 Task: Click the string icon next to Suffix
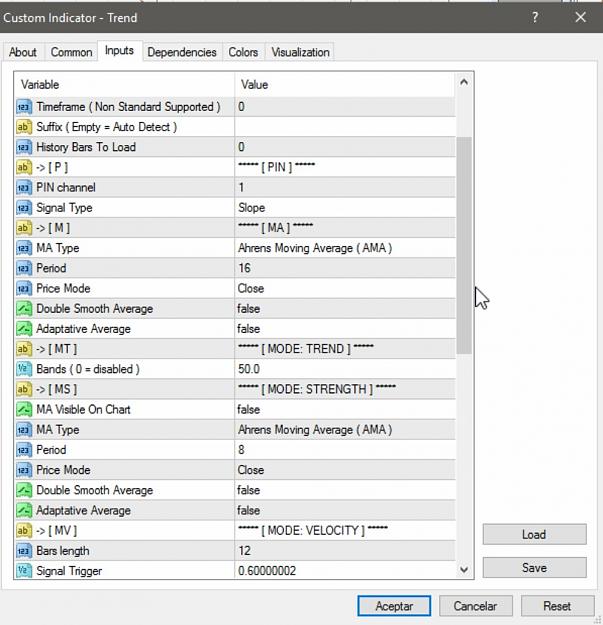[24, 127]
